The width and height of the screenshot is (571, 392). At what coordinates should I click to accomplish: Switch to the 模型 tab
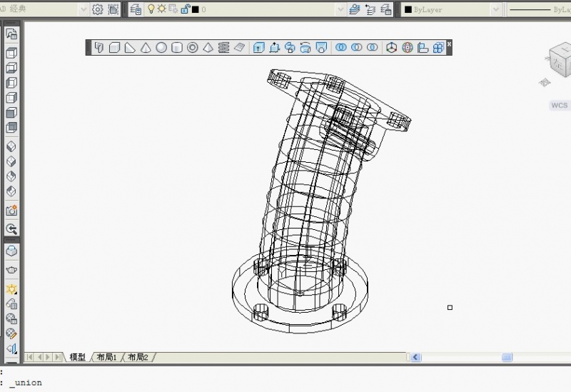point(77,357)
